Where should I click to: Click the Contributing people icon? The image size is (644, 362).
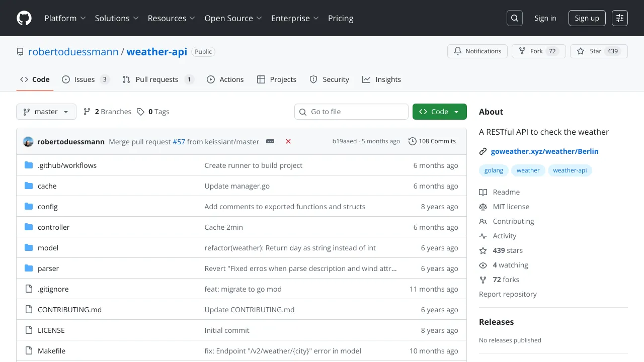click(x=483, y=221)
